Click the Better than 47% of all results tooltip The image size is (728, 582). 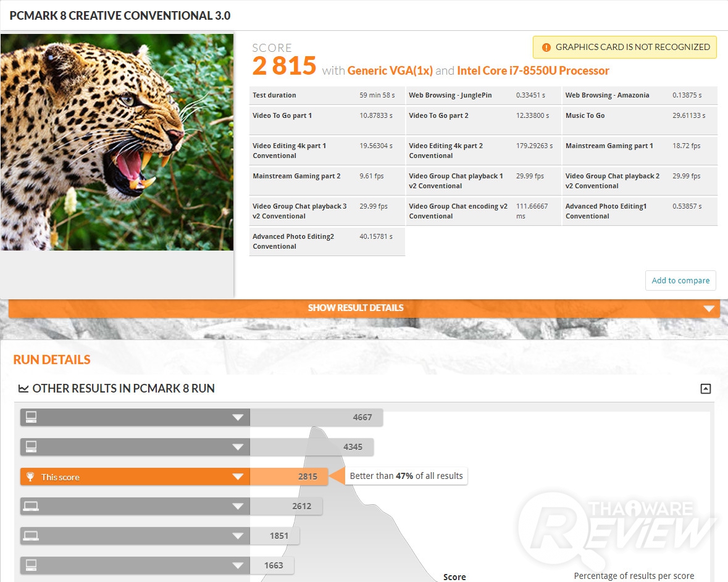406,476
